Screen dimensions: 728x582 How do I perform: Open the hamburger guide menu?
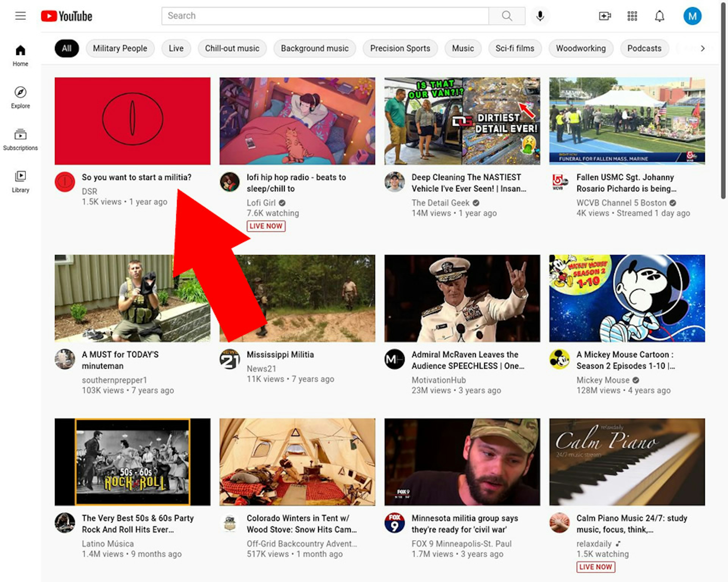[x=20, y=16]
